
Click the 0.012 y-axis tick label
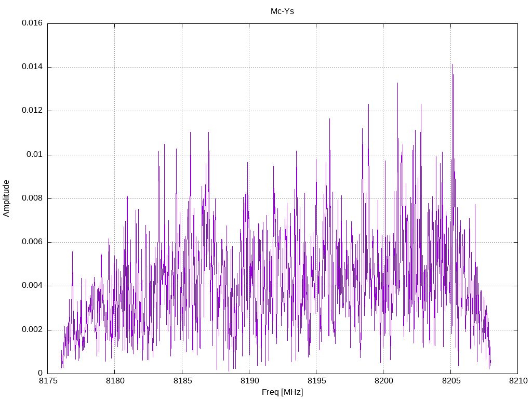(32, 111)
